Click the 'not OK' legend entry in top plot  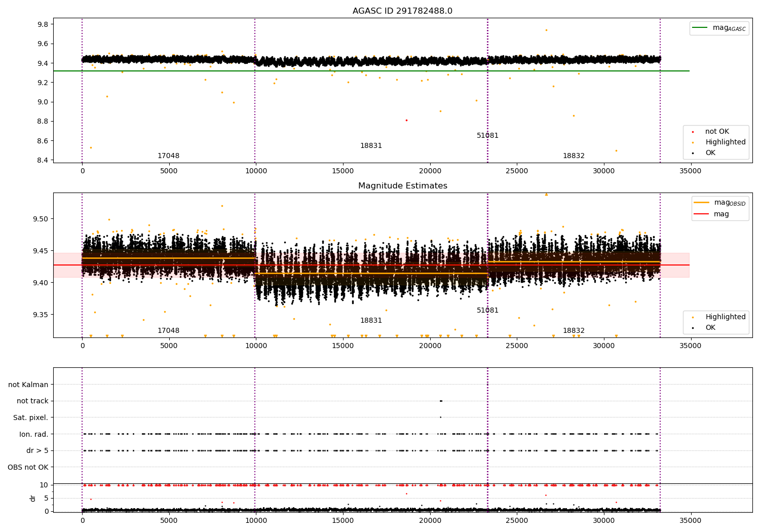[710, 132]
